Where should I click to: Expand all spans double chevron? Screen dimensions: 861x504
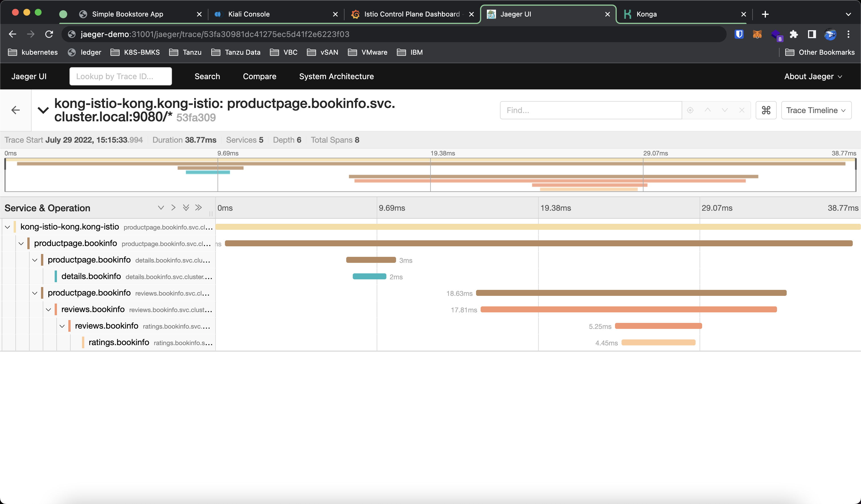186,208
